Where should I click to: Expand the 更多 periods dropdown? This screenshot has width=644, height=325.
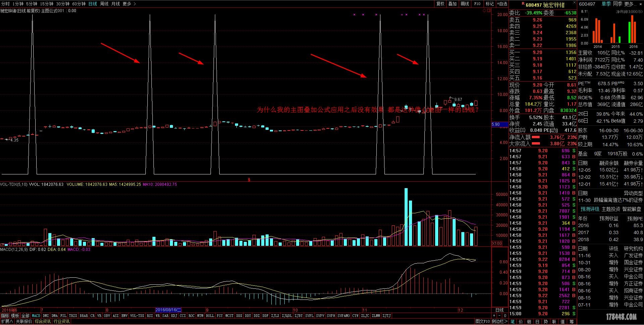[129, 4]
